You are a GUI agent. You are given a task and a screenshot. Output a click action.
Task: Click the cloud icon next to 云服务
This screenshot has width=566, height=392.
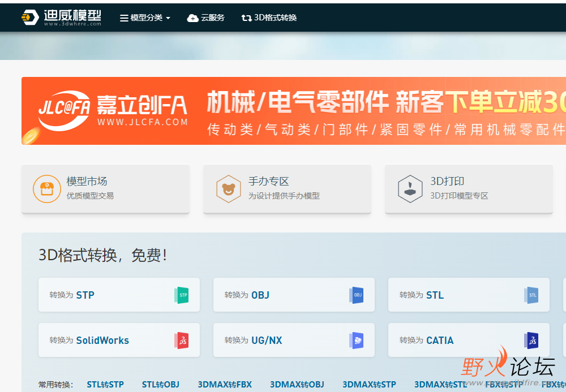(193, 18)
